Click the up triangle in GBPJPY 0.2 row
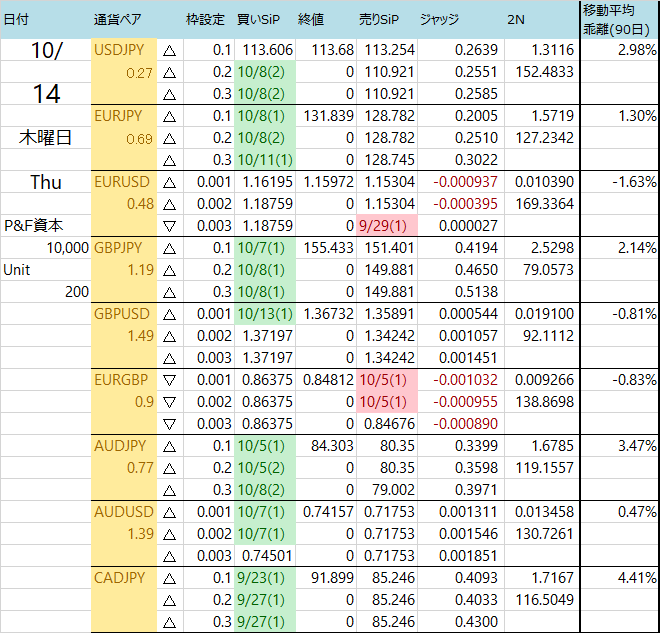The image size is (660, 633). pyautogui.click(x=169, y=271)
